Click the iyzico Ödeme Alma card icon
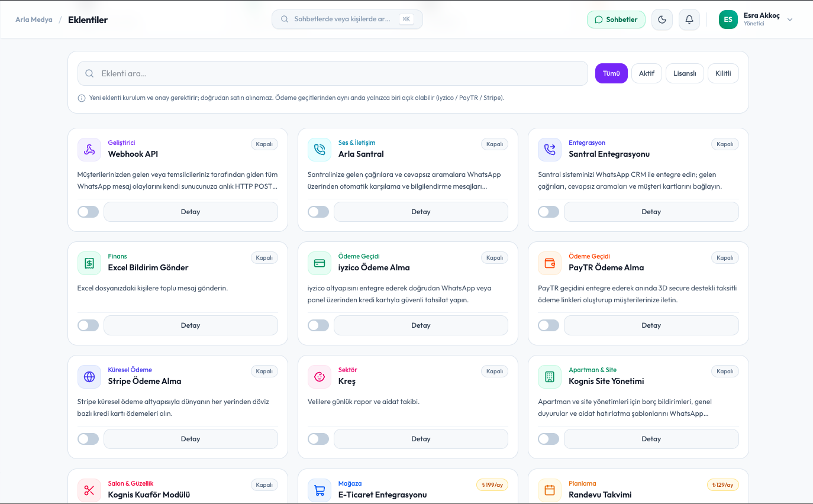The width and height of the screenshot is (813, 504). [x=320, y=263]
